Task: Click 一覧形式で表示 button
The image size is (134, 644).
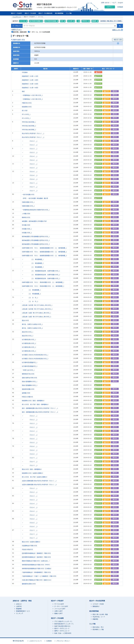Action: pos(117,39)
